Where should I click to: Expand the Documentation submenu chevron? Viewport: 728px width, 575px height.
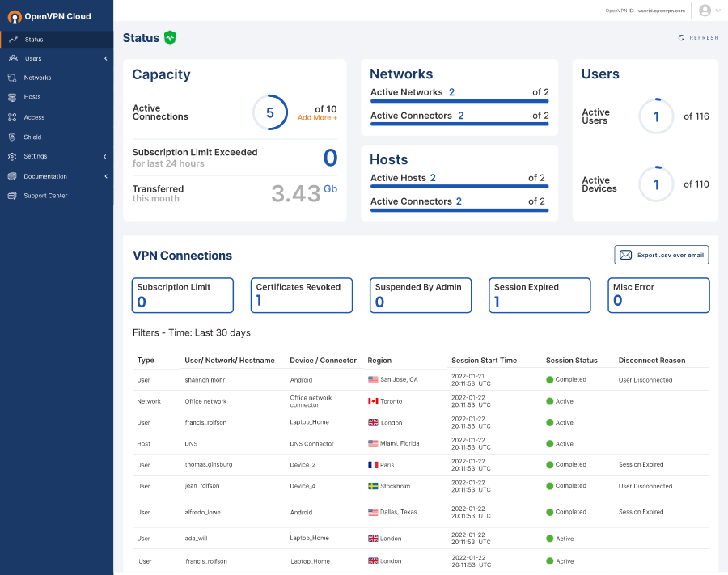tap(106, 176)
